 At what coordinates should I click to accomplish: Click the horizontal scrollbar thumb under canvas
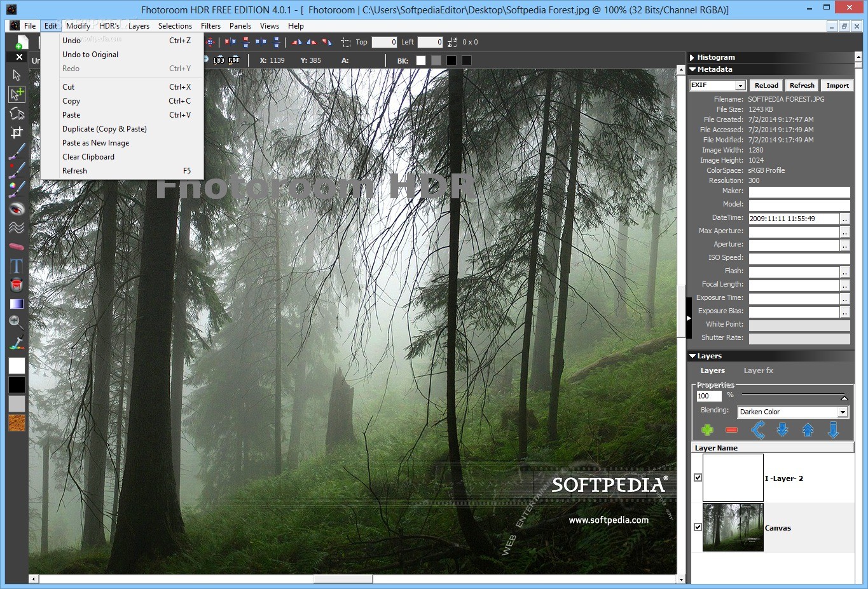[343, 579]
